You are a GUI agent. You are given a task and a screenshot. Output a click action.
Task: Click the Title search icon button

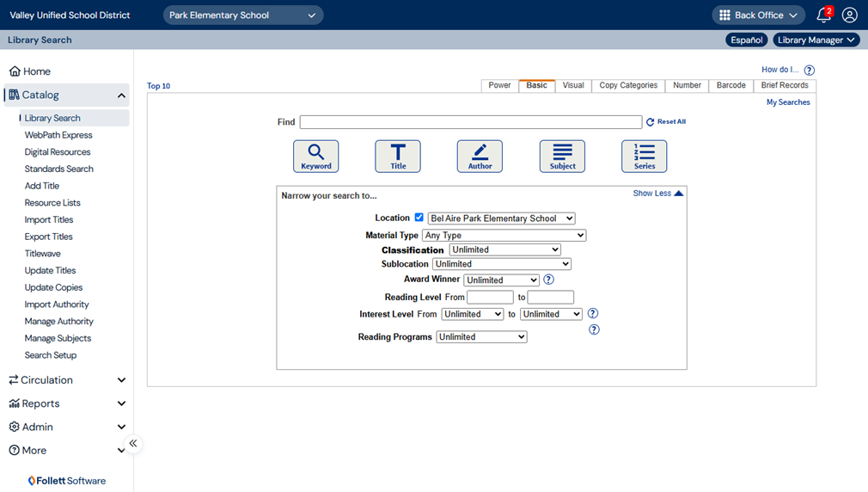(397, 157)
